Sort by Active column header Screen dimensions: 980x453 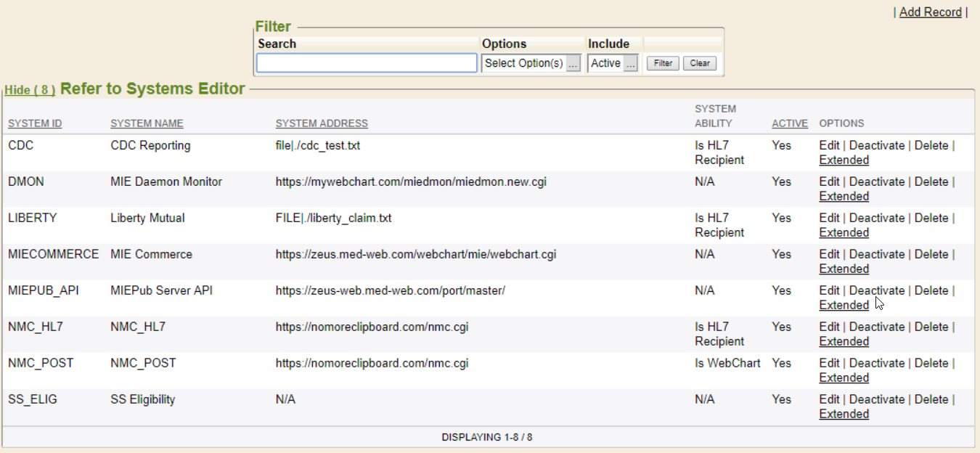tap(790, 123)
